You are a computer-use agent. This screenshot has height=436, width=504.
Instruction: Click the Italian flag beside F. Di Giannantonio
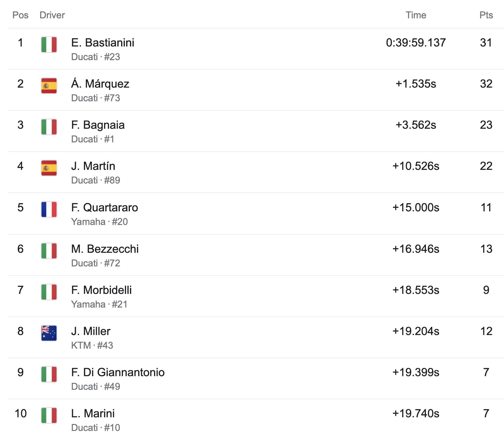49,374
